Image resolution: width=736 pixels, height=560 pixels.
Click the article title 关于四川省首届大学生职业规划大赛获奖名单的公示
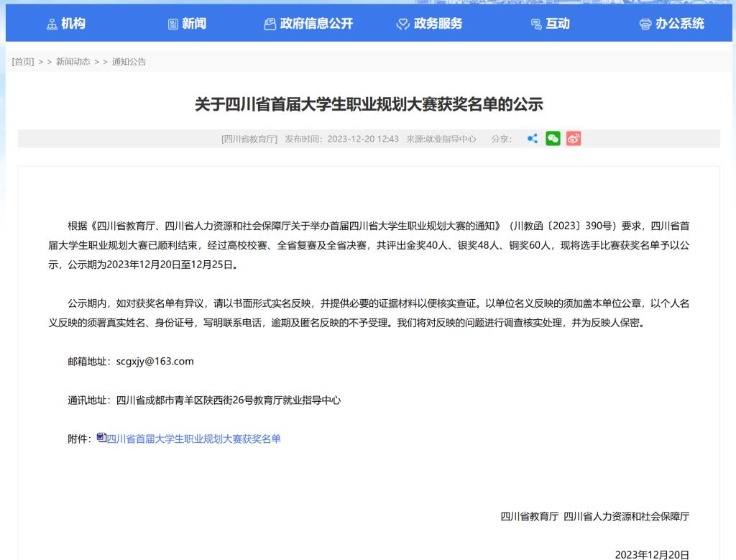[369, 104]
